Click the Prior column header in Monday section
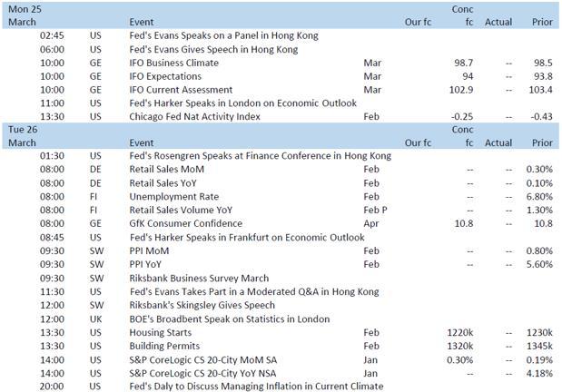562x392 pixels. pyautogui.click(x=542, y=21)
